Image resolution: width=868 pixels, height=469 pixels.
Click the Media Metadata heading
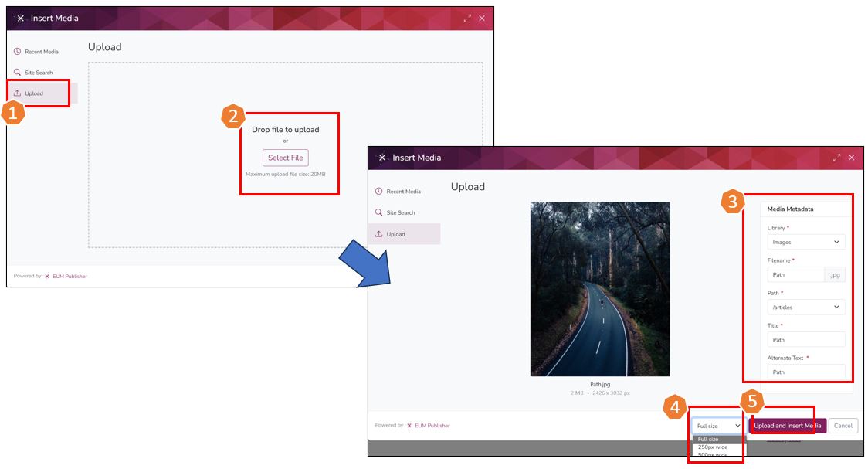tap(790, 209)
